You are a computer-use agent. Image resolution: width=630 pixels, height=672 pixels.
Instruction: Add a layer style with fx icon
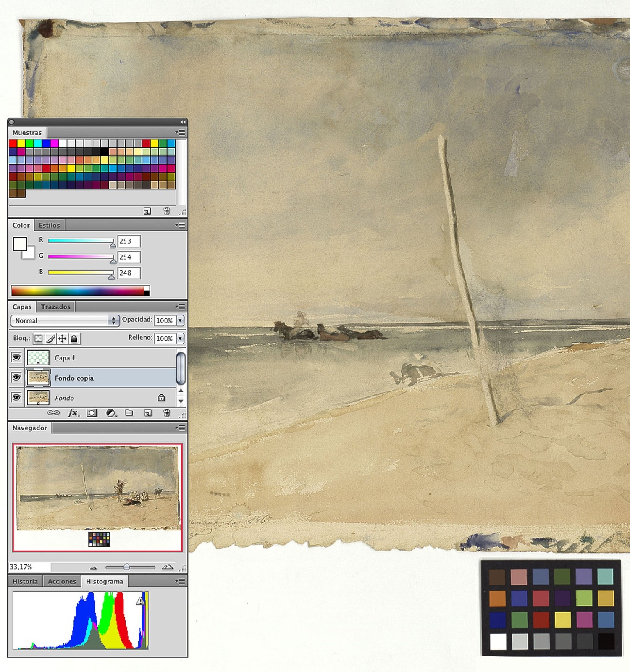click(x=73, y=413)
